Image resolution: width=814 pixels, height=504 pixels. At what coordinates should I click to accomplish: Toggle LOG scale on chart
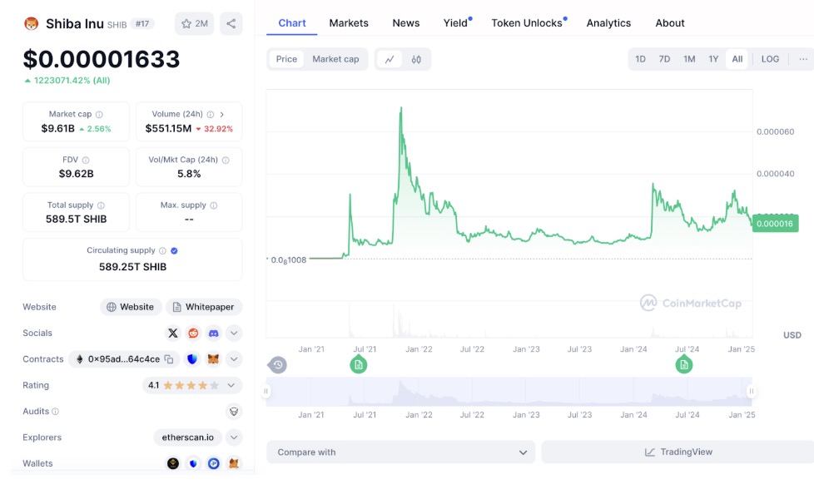tap(770, 59)
